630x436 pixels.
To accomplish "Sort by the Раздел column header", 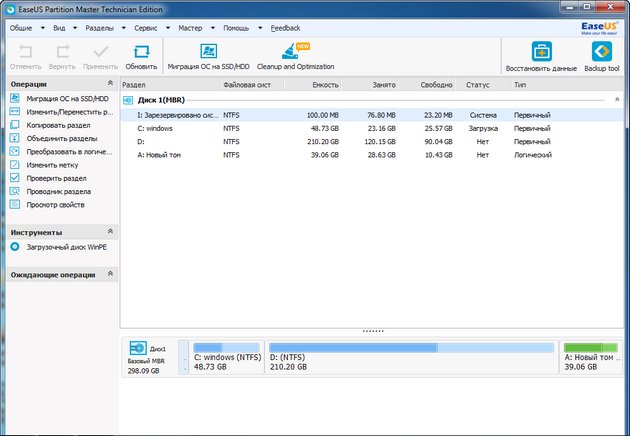I will [171, 85].
